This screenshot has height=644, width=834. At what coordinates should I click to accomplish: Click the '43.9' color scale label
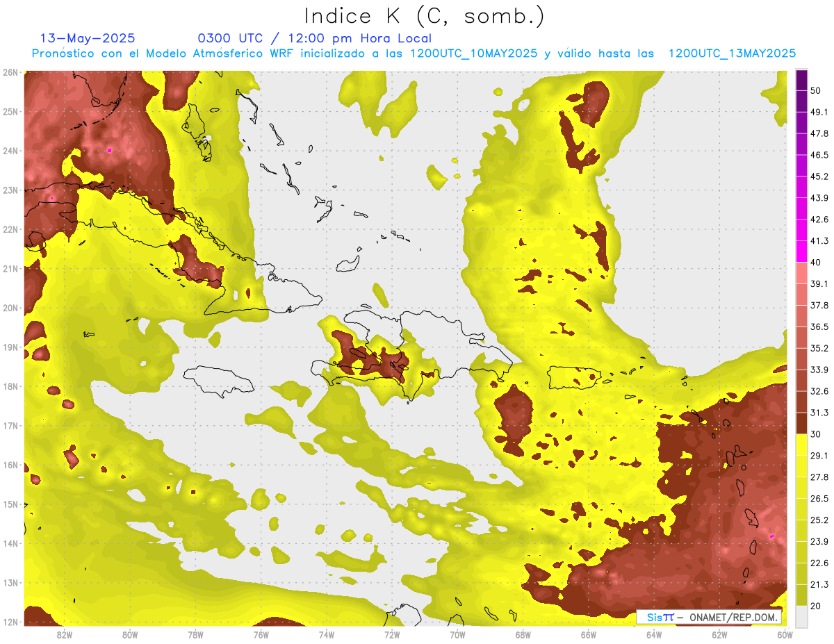819,198
